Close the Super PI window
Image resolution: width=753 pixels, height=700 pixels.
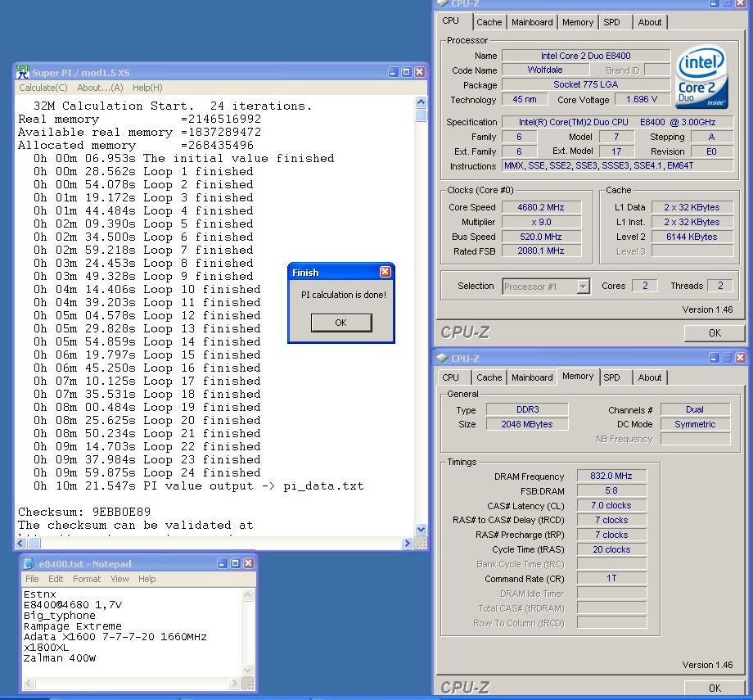420,72
